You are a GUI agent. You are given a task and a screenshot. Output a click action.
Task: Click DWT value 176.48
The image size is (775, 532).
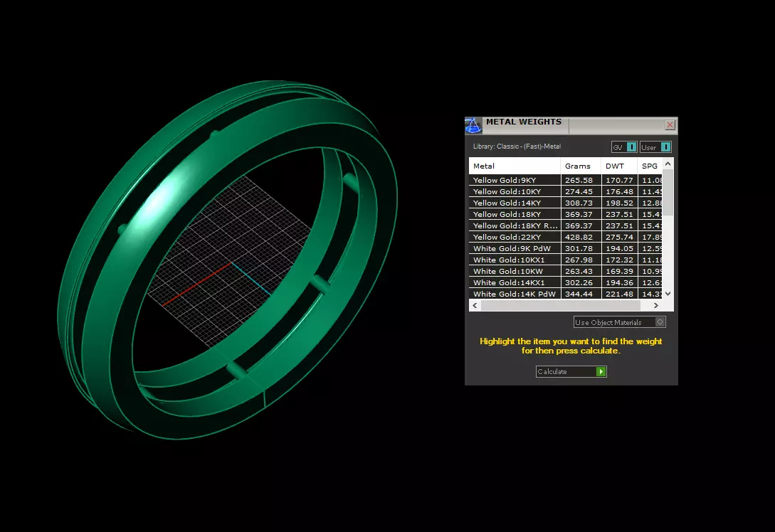619,191
